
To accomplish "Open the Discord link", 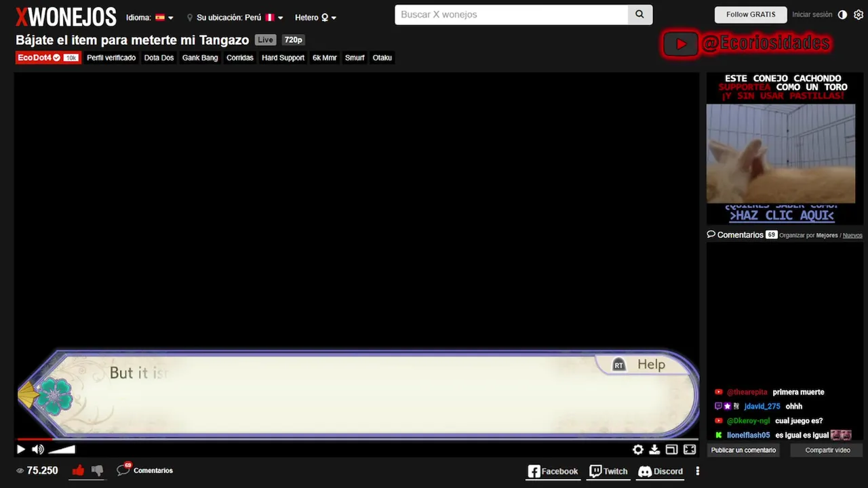I will point(660,471).
